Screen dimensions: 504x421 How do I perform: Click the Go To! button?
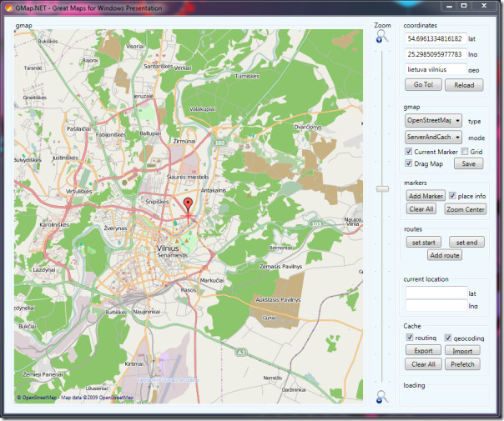tap(423, 85)
